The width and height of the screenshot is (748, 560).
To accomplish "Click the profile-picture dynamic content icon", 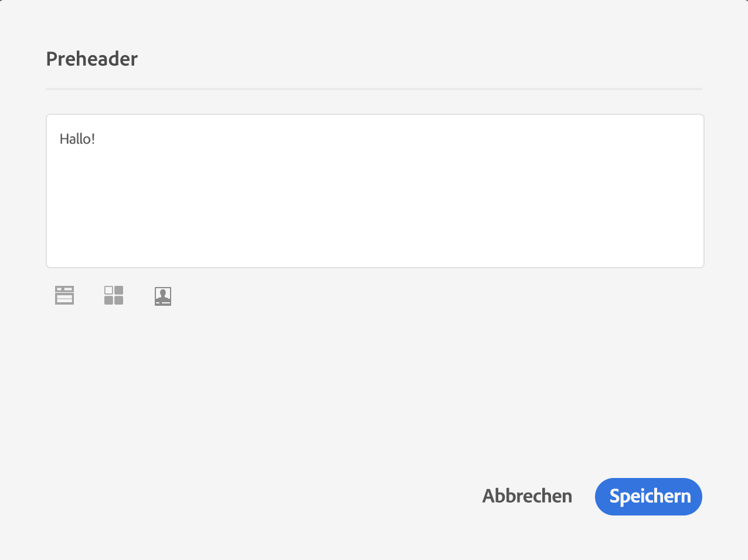I will [163, 296].
